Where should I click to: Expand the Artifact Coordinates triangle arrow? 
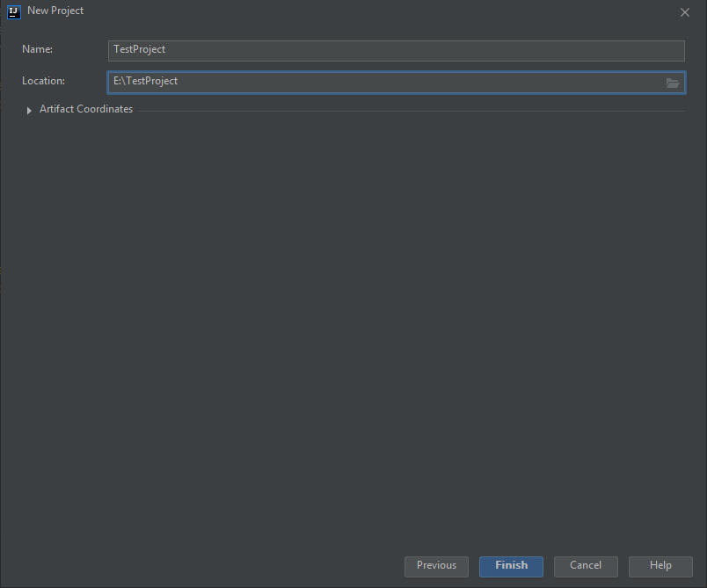pos(29,110)
